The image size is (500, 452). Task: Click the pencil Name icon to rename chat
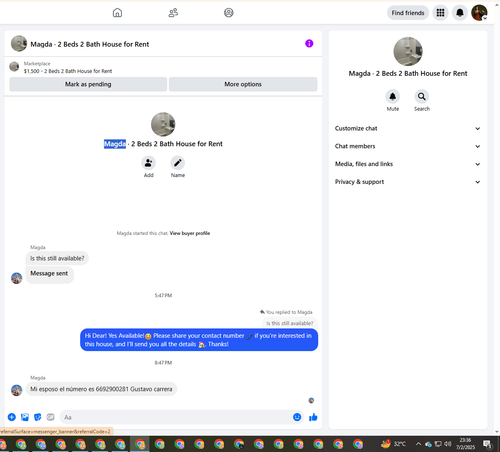click(178, 163)
